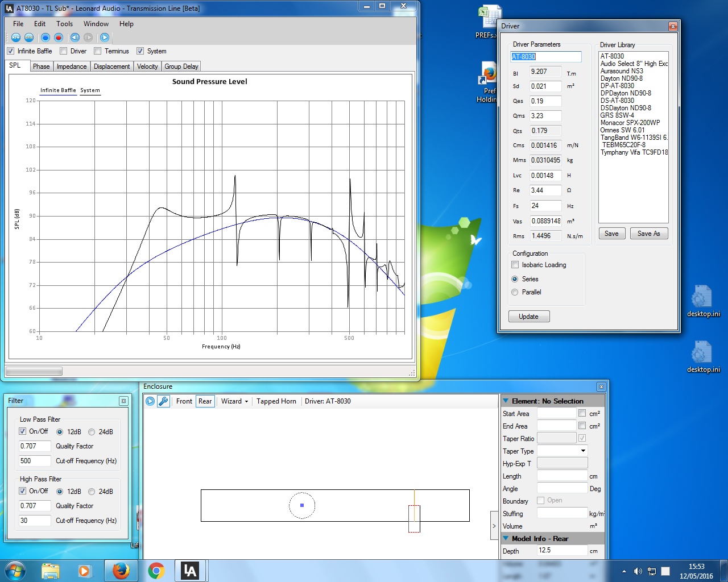Click the side panel collapse arrow
The width and height of the screenshot is (728, 582).
point(494,526)
